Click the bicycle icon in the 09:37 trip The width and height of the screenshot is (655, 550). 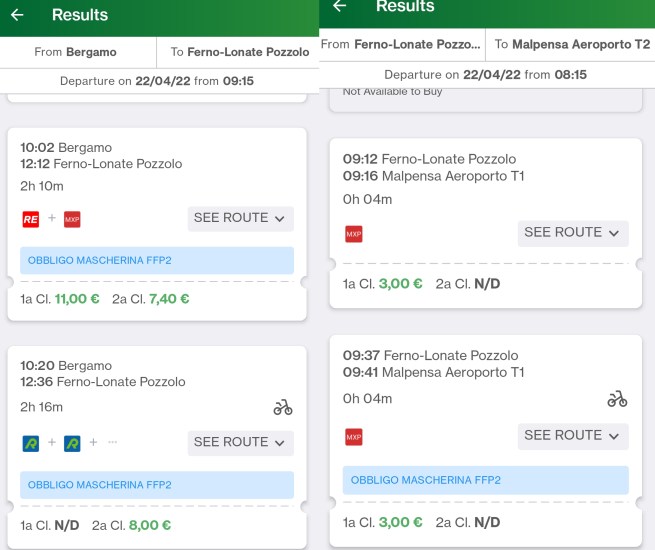point(617,399)
